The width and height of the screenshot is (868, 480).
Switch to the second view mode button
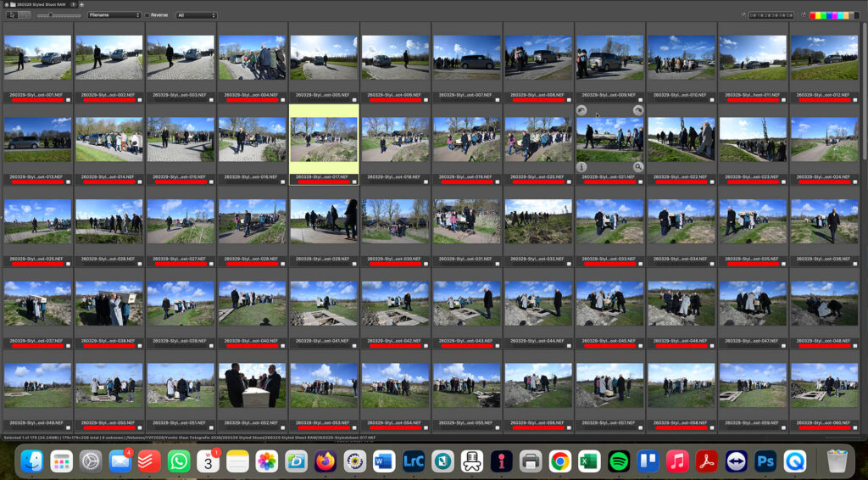pos(25,15)
